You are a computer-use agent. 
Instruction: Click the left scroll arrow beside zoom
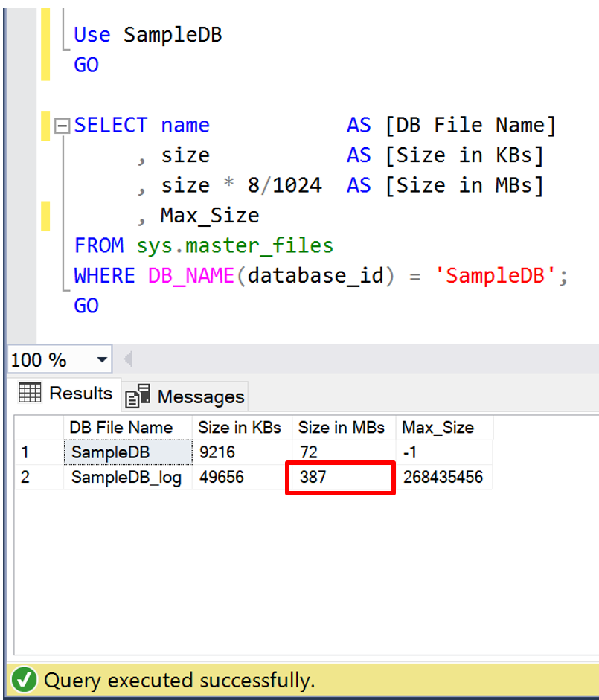(127, 360)
